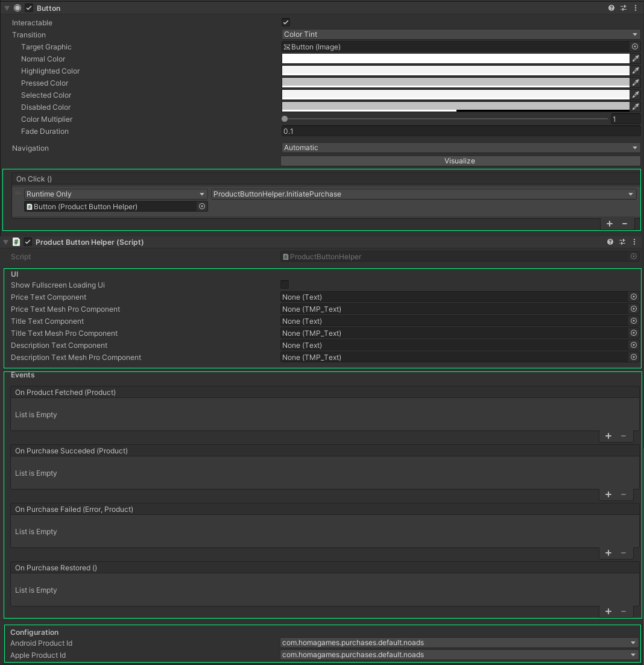Click the eyedropper next to Disabled Color

635,107
